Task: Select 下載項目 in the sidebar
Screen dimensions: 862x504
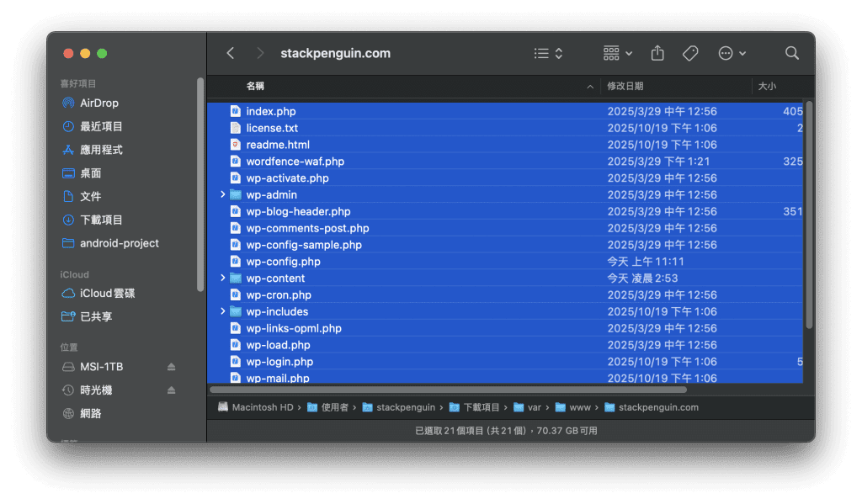Action: pos(101,220)
